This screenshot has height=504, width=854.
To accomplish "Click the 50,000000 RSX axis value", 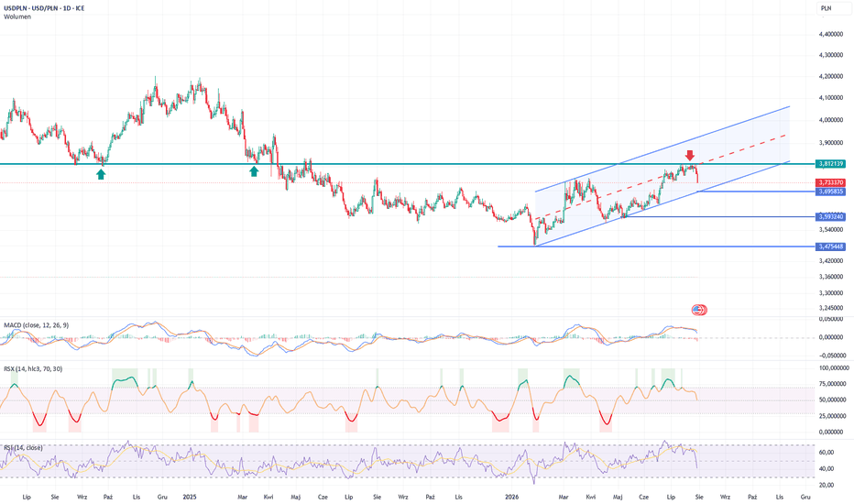I will (x=832, y=400).
